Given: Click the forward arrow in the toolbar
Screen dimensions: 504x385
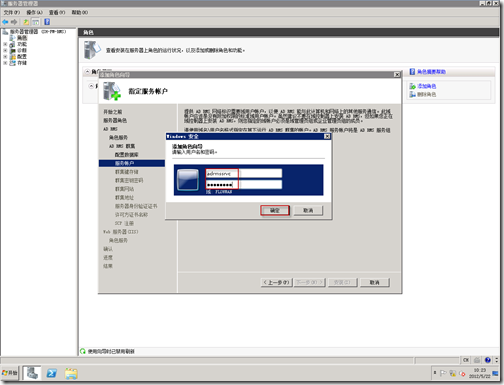Looking at the screenshot, I should click(x=14, y=22).
